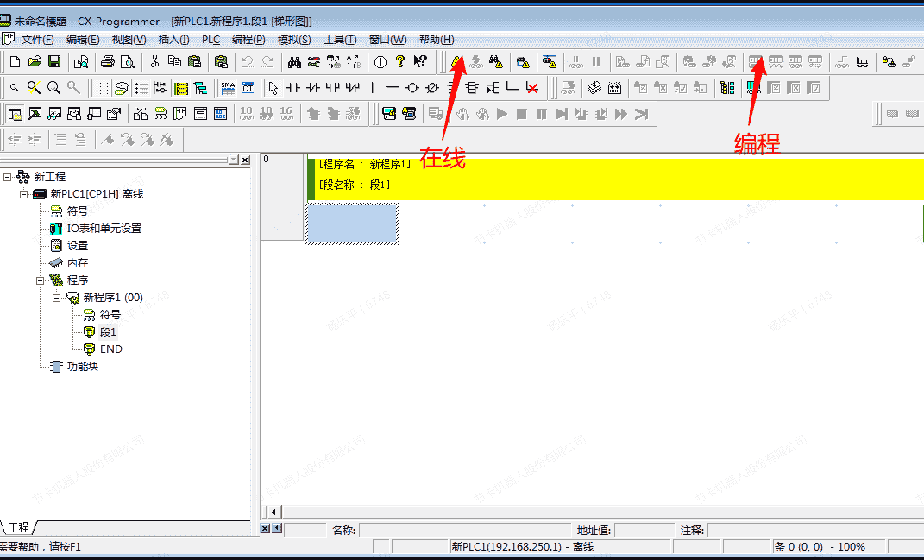Open the PLC menu
Image resolution: width=924 pixels, height=560 pixels.
coord(211,40)
